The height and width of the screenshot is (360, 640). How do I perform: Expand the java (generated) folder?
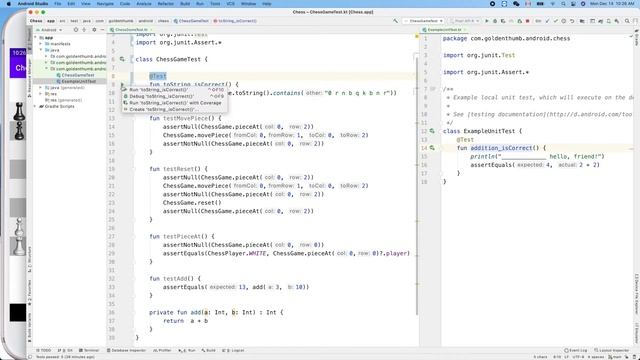tap(41, 87)
